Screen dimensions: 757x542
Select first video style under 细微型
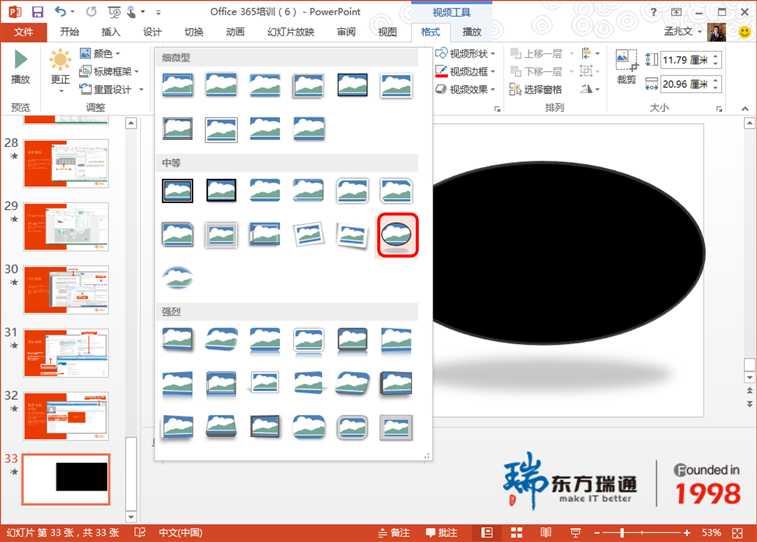tap(178, 85)
